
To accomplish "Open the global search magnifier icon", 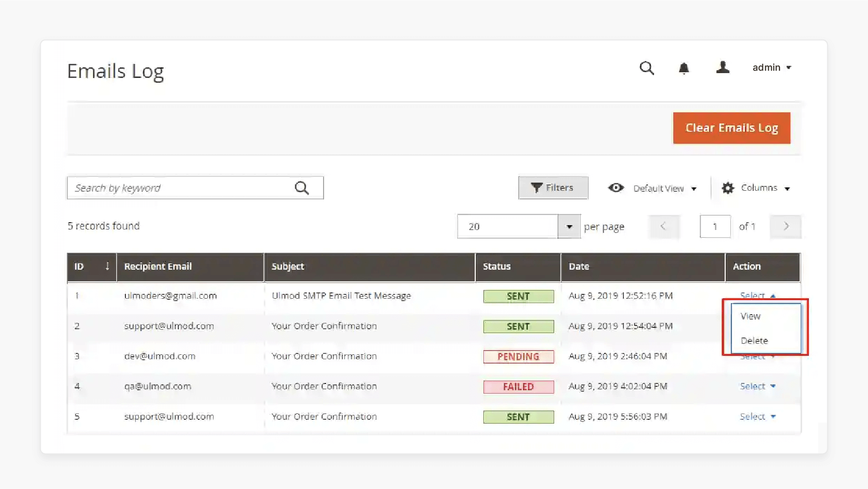I will [x=647, y=68].
